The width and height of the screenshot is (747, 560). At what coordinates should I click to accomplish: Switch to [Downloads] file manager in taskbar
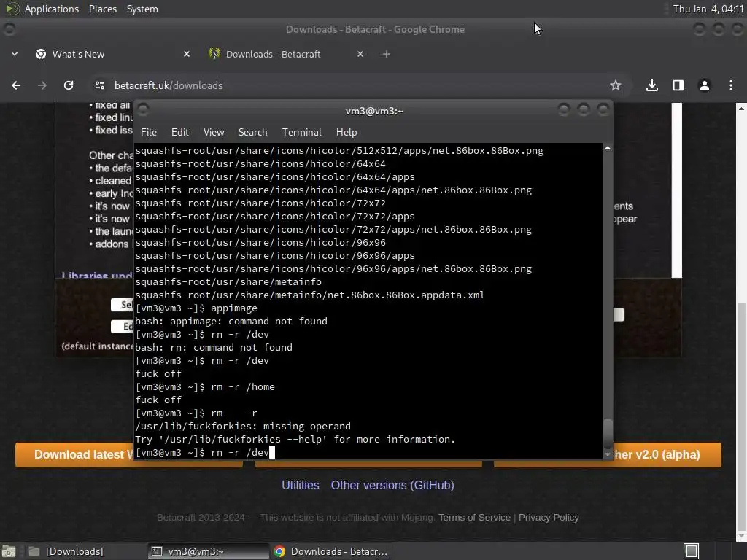tap(66, 551)
